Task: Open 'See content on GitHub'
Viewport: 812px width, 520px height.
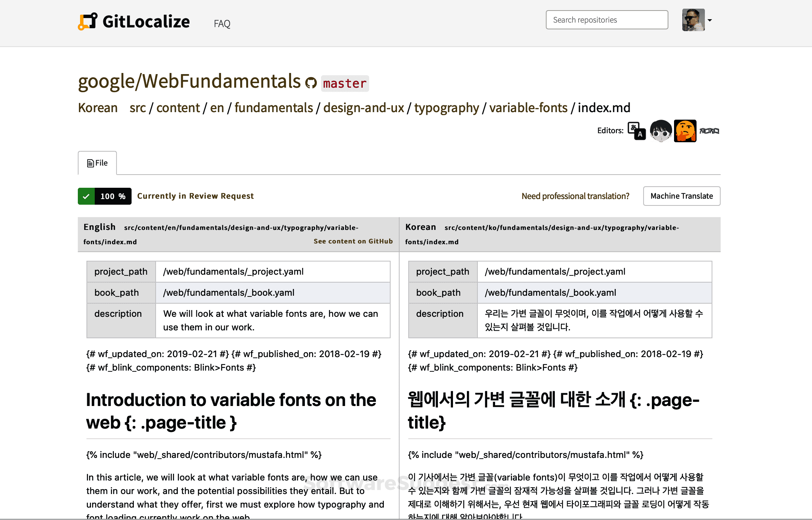Action: [x=353, y=241]
